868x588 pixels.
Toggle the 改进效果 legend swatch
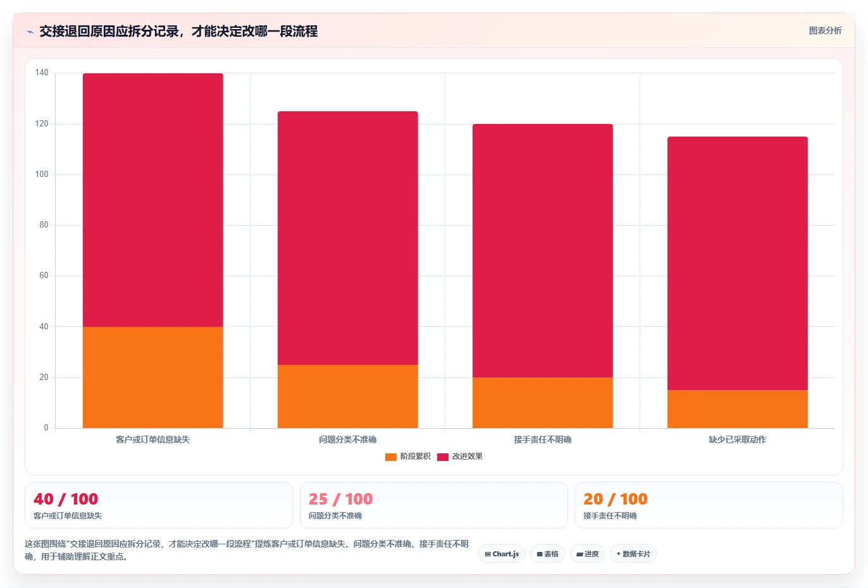pos(442,456)
